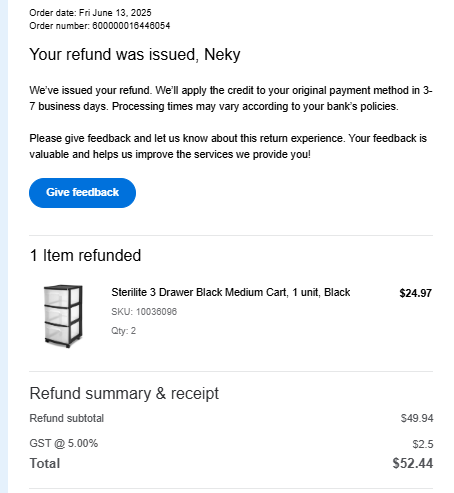Click the $2.5 GST amount
The height and width of the screenshot is (493, 454).
pyautogui.click(x=423, y=444)
